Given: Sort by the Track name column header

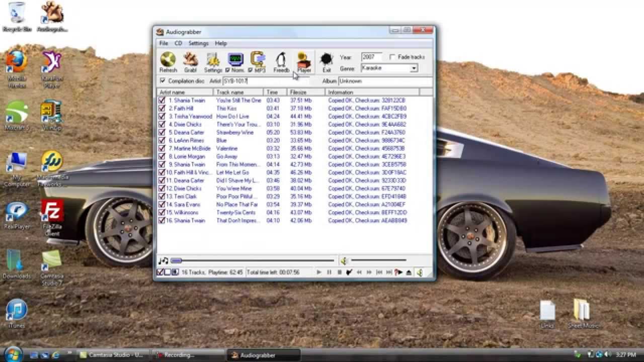Looking at the screenshot, I should click(x=239, y=93).
